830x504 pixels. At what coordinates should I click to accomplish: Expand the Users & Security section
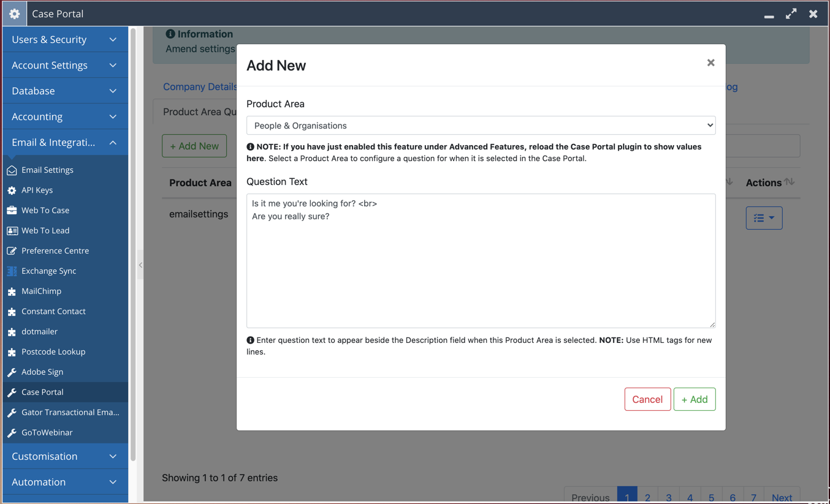[65, 39]
